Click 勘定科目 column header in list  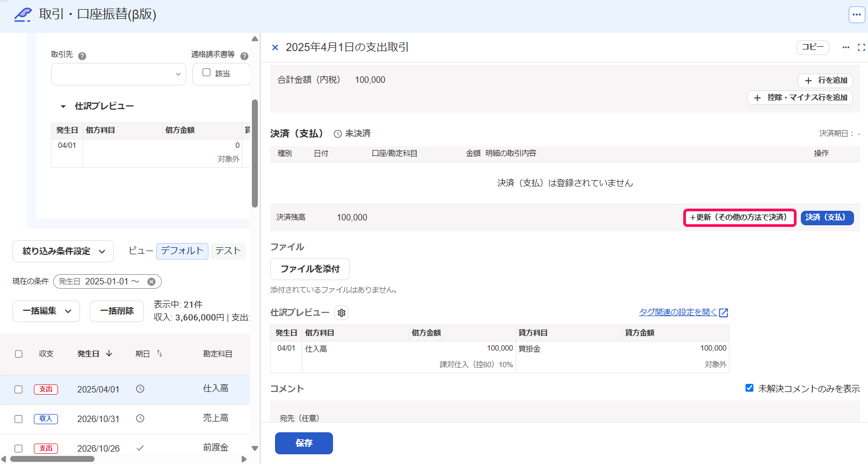pyautogui.click(x=218, y=354)
